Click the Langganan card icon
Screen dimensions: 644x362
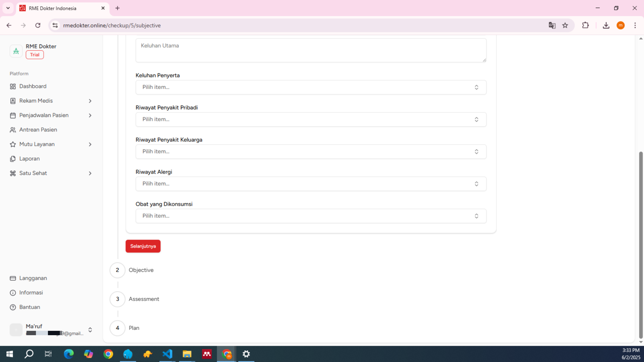[13, 278]
